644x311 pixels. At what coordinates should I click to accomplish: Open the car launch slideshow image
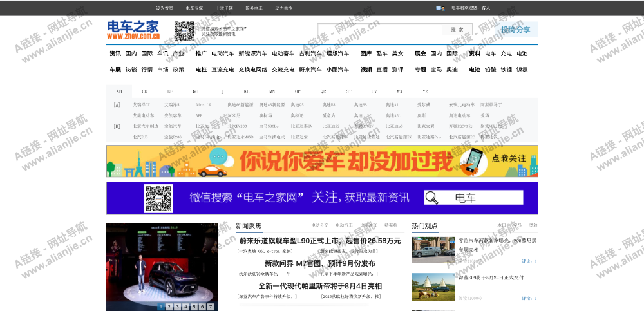pos(162,267)
